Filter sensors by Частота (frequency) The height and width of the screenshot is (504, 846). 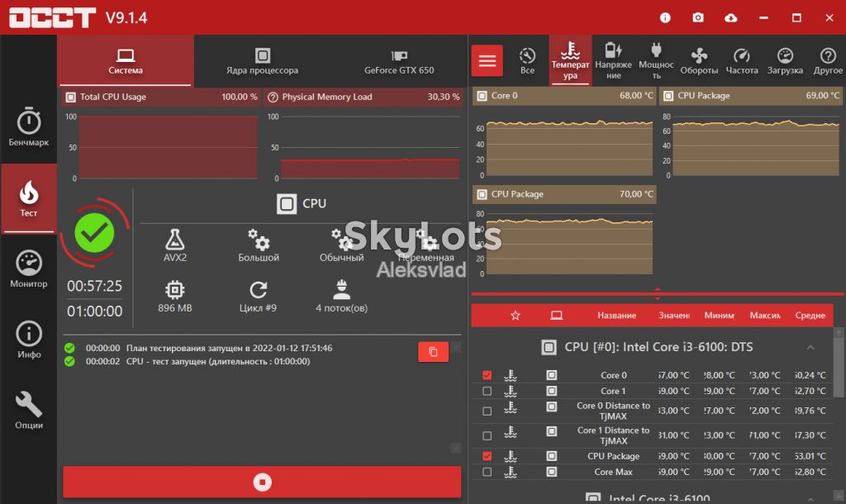[742, 60]
